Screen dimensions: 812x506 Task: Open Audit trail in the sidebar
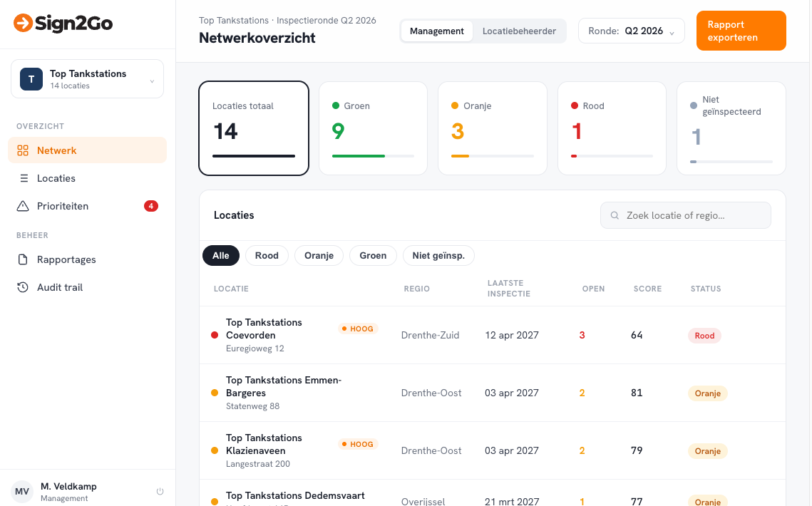click(88, 287)
